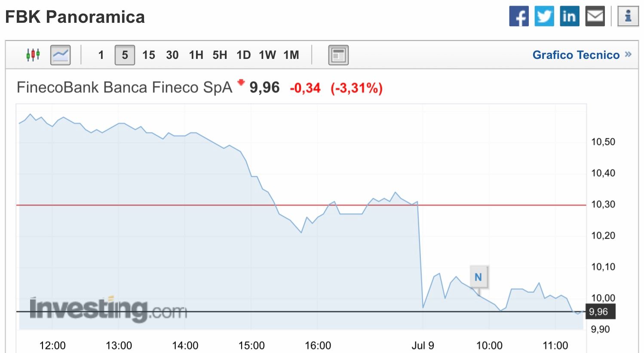This screenshot has height=353, width=644.
Task: Share the chart on Twitter
Action: coord(544,16)
